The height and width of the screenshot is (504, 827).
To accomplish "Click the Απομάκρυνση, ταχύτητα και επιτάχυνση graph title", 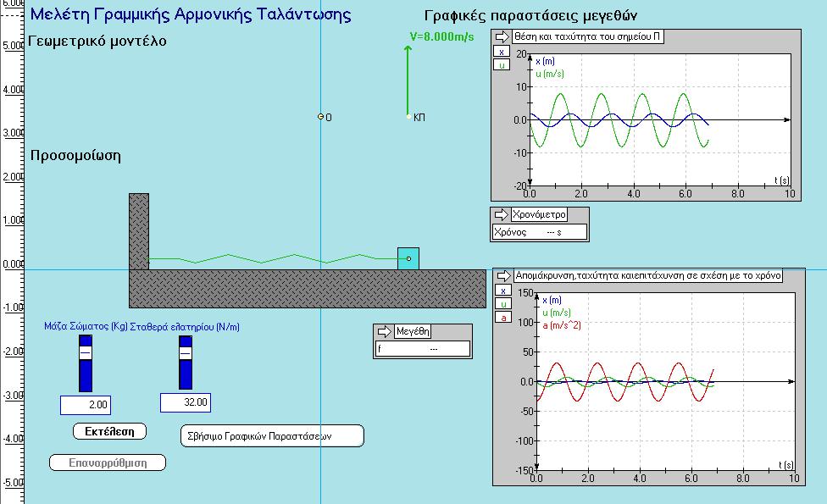I will pos(648,275).
